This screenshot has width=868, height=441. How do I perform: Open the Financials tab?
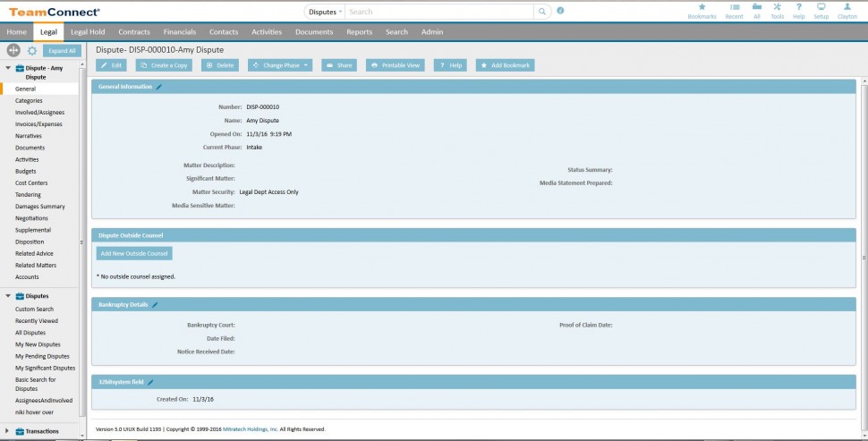click(x=179, y=32)
